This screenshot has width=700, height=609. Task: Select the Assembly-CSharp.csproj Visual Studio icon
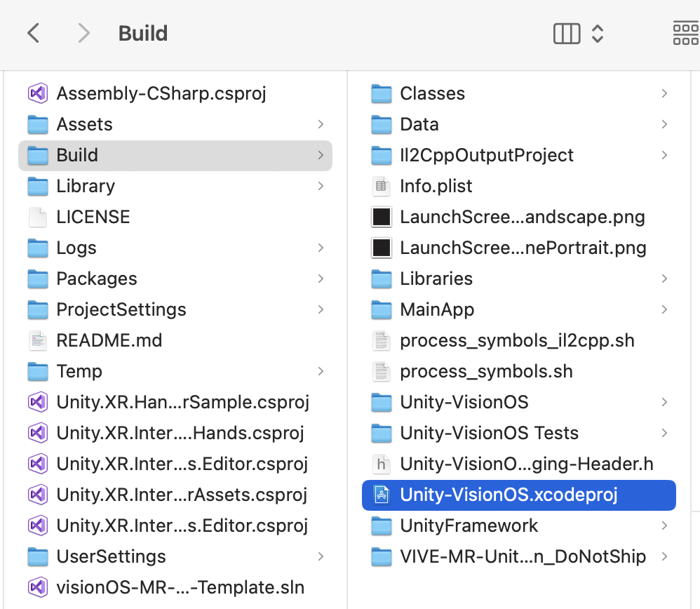38,93
